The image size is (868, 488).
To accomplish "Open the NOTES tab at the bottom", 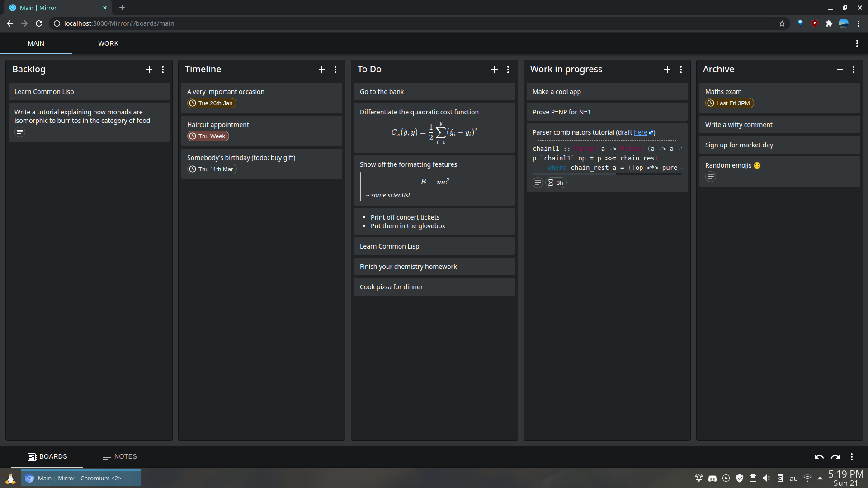I will [x=120, y=457].
